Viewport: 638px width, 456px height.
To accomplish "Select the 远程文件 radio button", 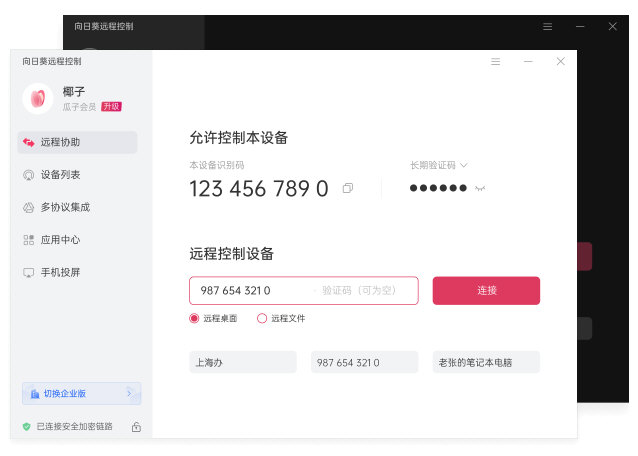I will point(262,318).
